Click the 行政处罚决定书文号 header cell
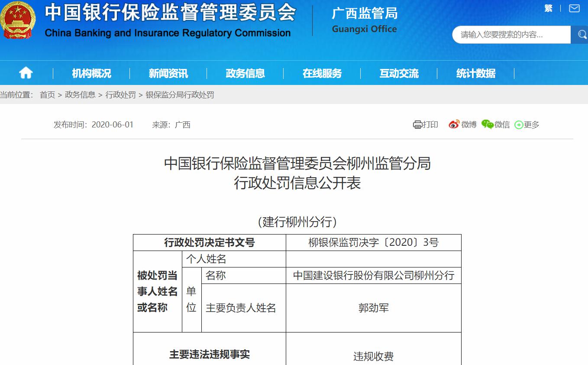 coord(210,243)
